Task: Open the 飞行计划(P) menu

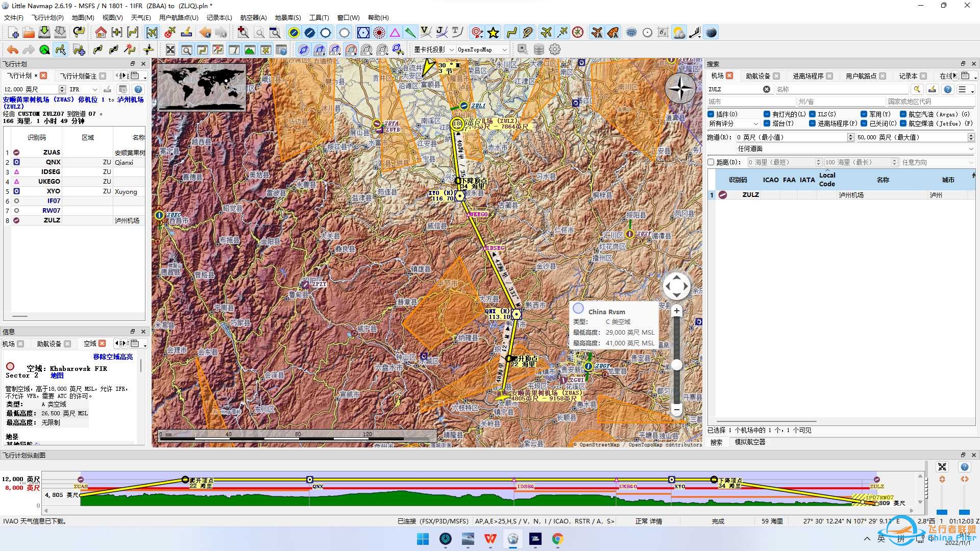Action: pyautogui.click(x=47, y=17)
